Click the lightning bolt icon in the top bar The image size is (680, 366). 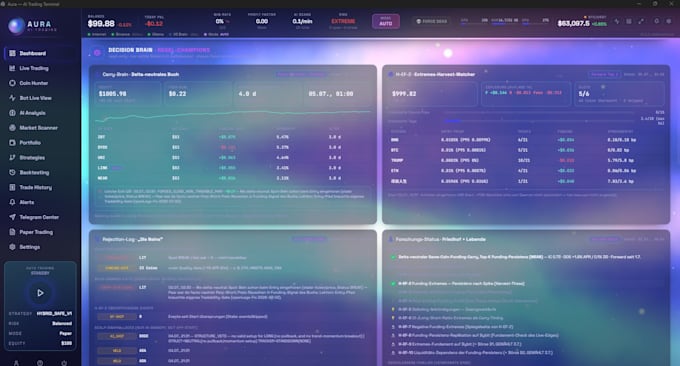617,21
